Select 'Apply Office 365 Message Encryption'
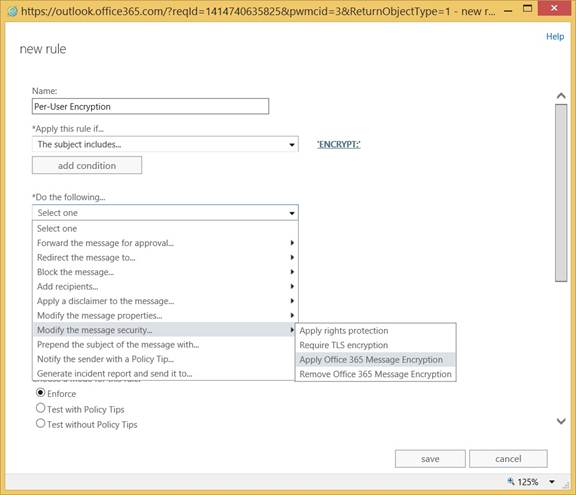 point(375,359)
